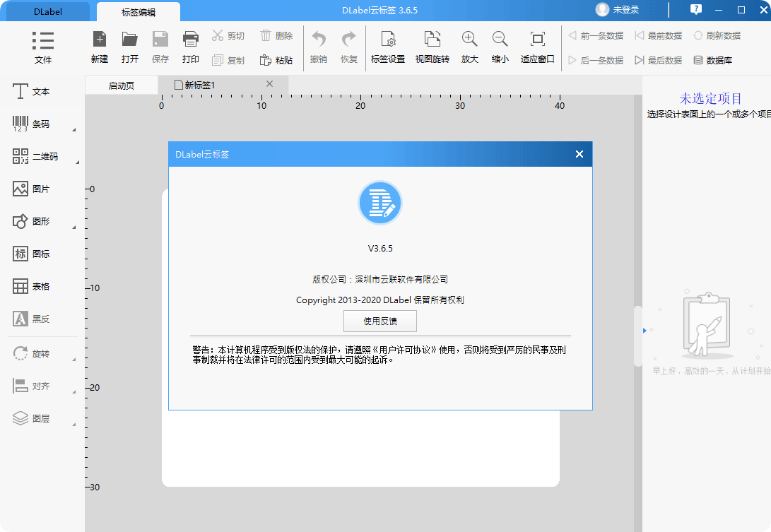Click the 使用反馈 feedback button

[x=380, y=321]
